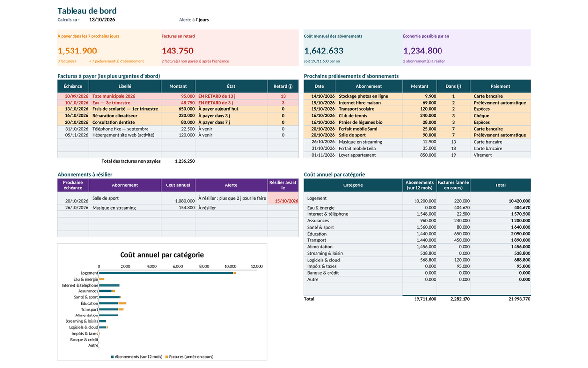Viewport: 588px width, 368px height.
Task: Select the 1,531.900 amount to pay figure
Action: (77, 51)
